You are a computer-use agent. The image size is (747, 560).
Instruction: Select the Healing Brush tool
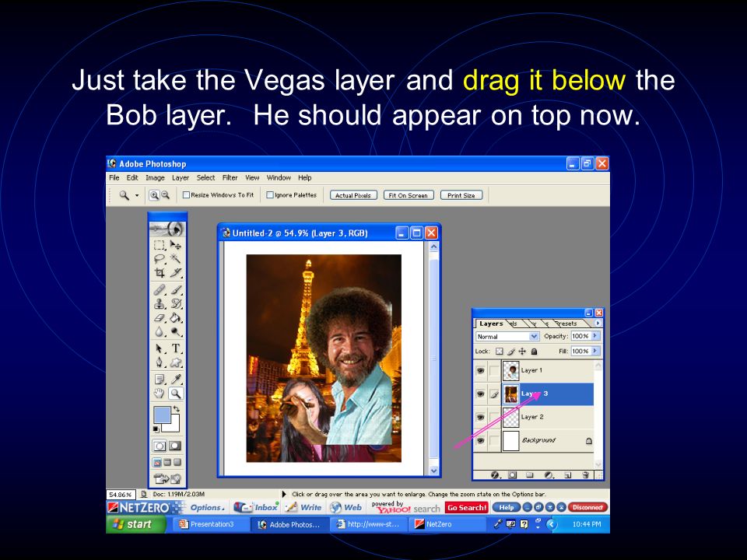click(160, 289)
